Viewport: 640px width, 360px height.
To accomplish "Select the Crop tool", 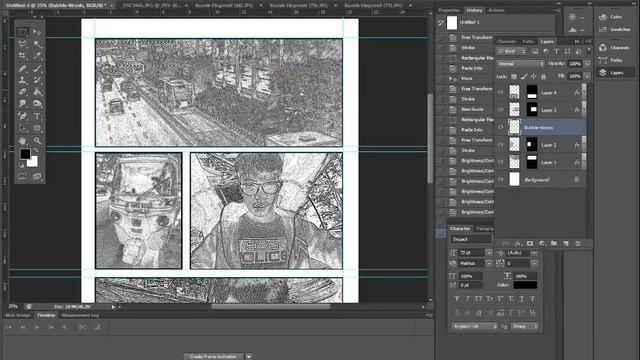I will pyautogui.click(x=22, y=56).
